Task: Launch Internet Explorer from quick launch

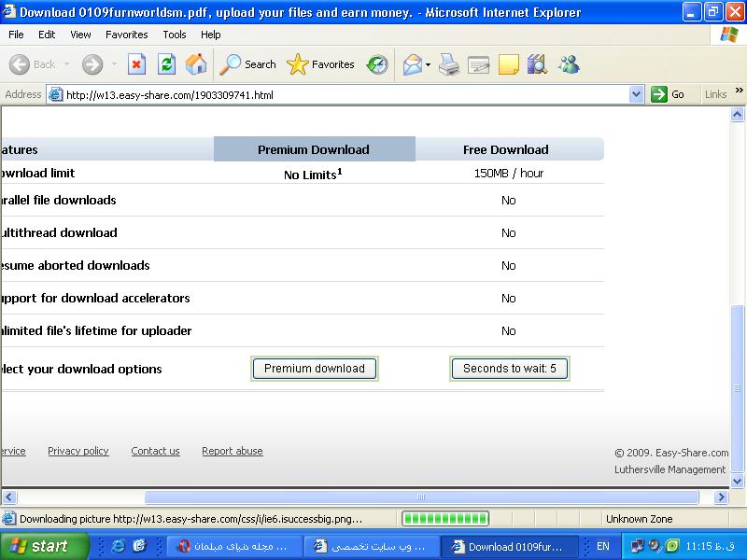Action: click(x=118, y=546)
